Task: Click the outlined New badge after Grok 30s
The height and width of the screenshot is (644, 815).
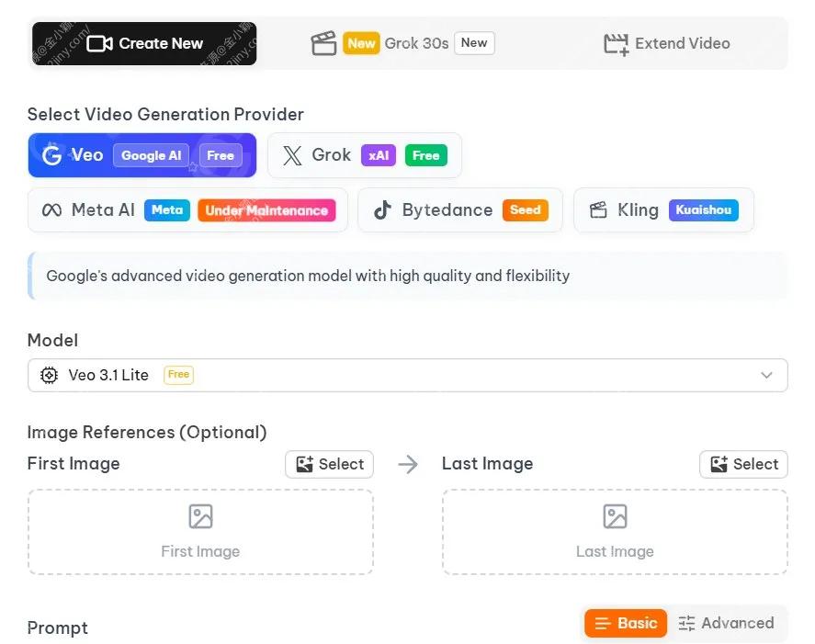Action: pyautogui.click(x=474, y=43)
